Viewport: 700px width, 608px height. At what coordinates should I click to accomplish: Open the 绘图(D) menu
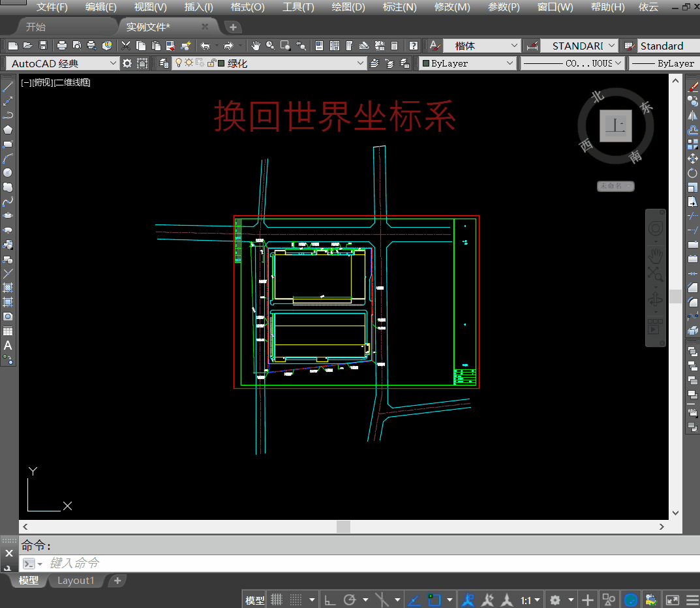348,7
